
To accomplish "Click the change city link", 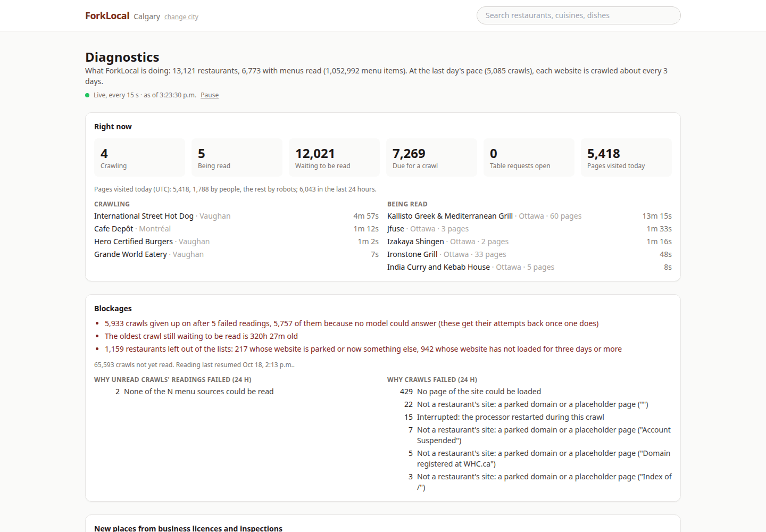I will coord(181,17).
